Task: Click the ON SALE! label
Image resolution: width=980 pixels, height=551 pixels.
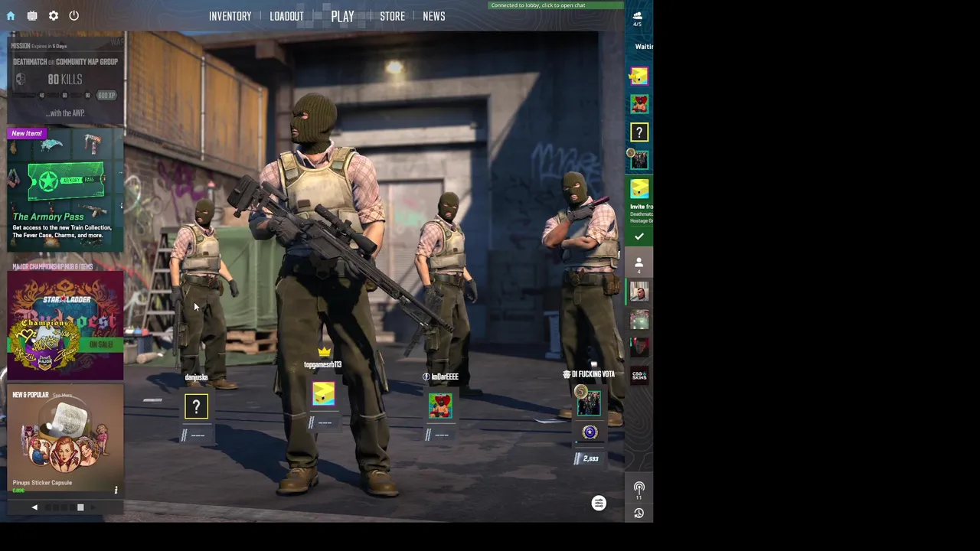Action: [x=101, y=344]
